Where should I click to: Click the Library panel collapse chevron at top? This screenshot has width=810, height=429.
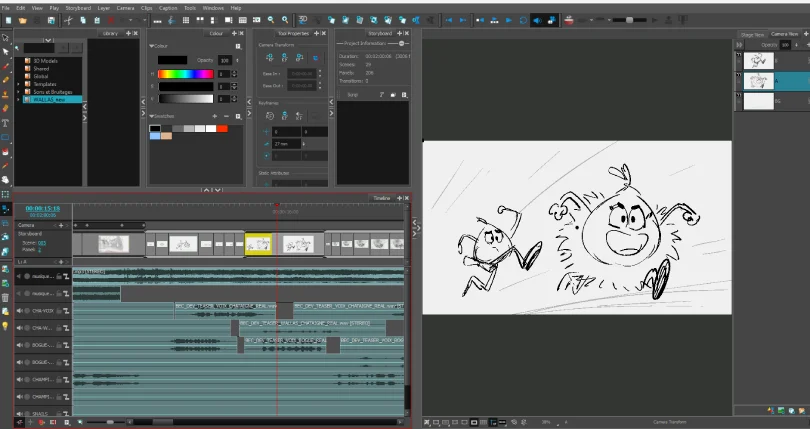coord(48,40)
